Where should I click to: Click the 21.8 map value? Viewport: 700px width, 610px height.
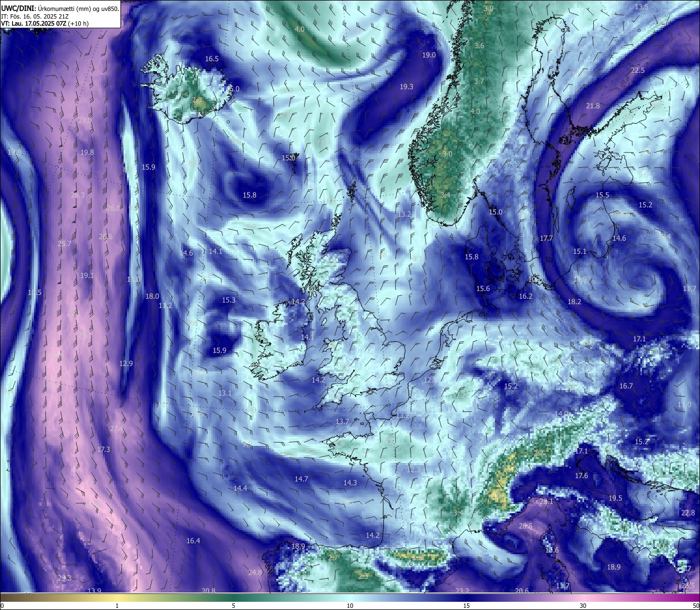click(x=593, y=106)
